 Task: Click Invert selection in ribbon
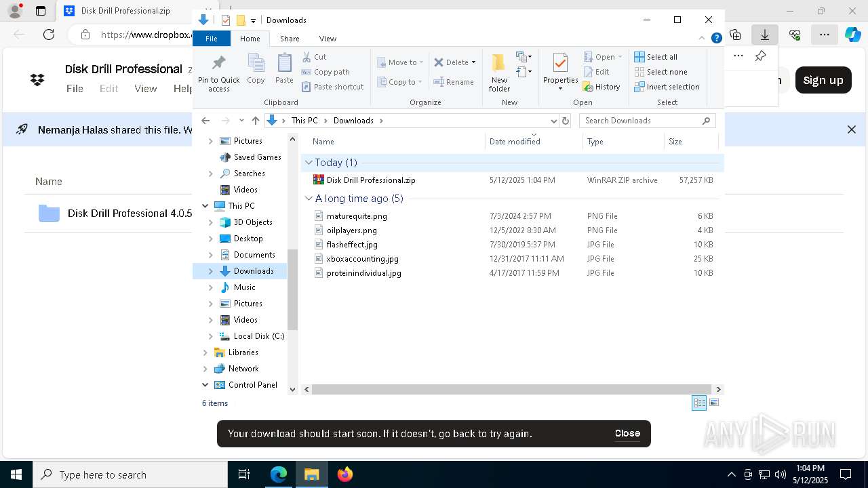tap(667, 87)
